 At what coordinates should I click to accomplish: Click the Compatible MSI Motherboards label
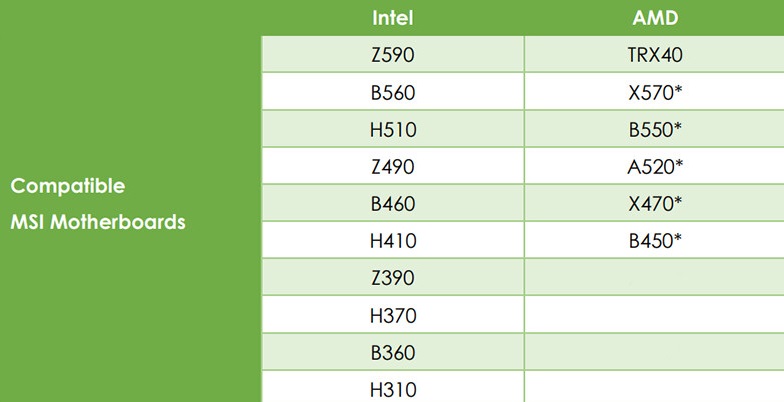point(98,204)
